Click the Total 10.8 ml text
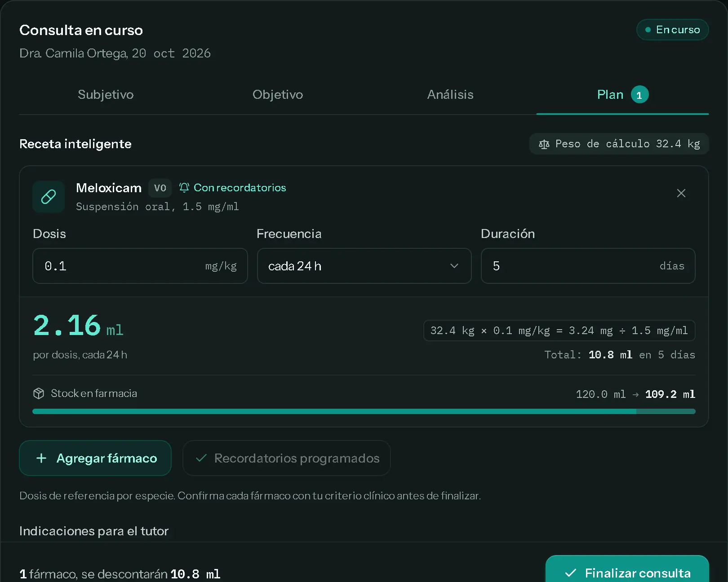 point(620,355)
